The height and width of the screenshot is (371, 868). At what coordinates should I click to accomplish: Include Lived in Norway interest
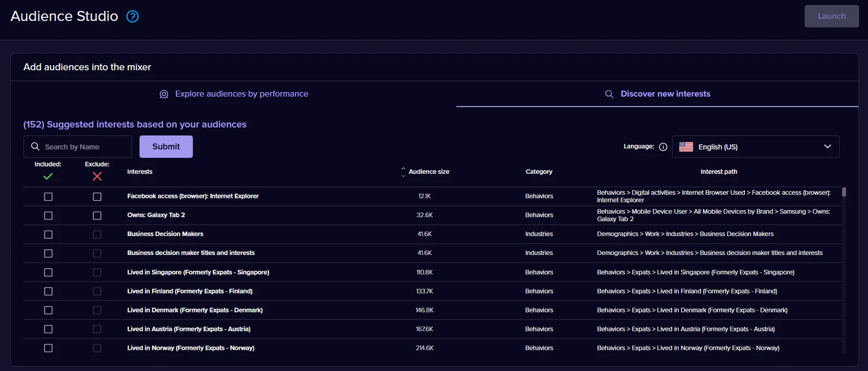pyautogui.click(x=48, y=348)
